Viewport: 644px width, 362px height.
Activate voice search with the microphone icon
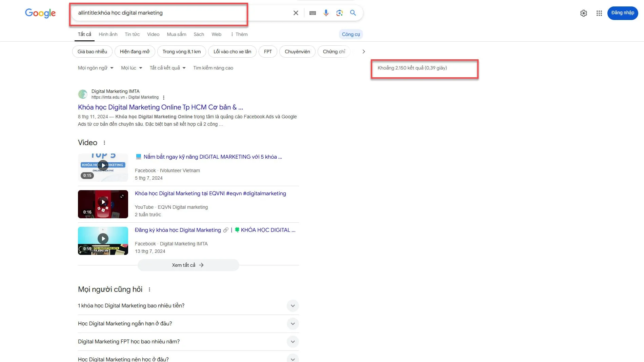(326, 13)
